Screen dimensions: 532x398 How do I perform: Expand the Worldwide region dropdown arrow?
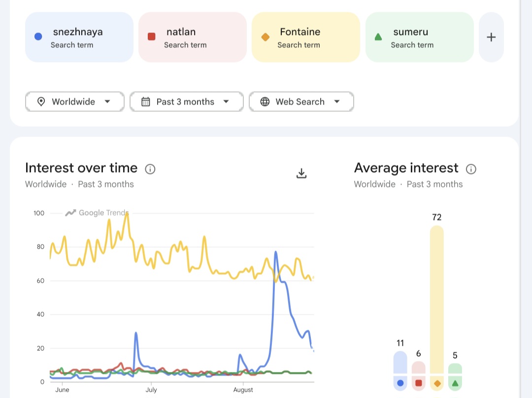107,102
